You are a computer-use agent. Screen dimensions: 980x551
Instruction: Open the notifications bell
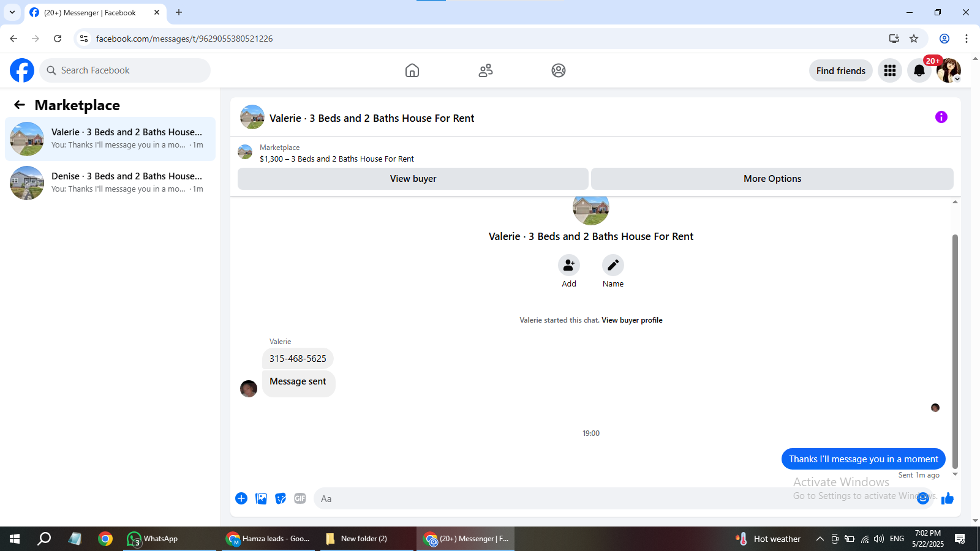point(919,70)
